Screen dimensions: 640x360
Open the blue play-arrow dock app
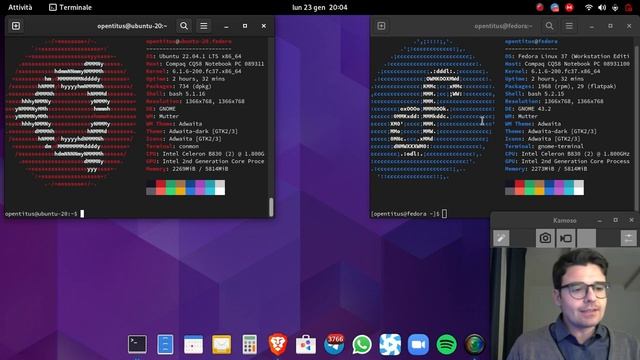click(x=390, y=344)
